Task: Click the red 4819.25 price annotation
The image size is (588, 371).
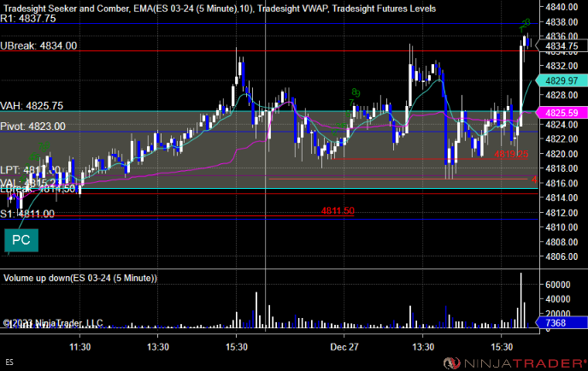Action: (x=511, y=154)
